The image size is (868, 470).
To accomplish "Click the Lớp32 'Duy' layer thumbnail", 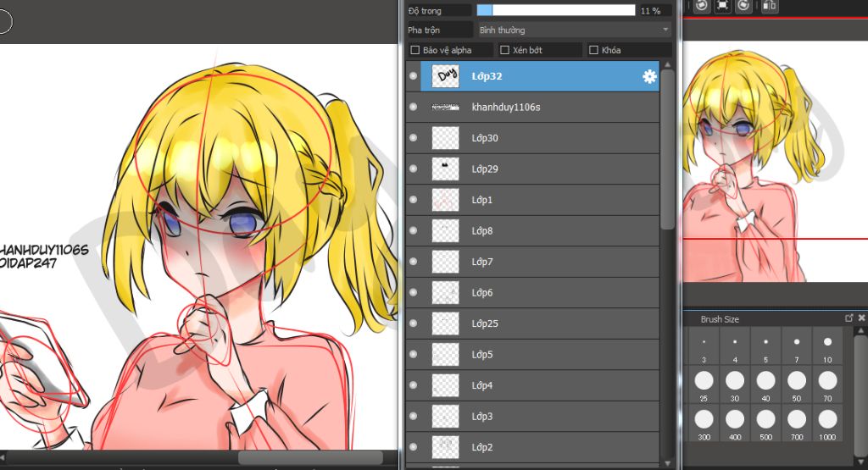I will [x=446, y=75].
